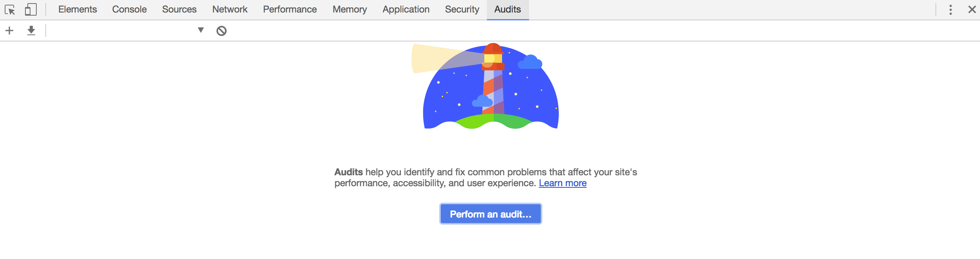Toggle the device toolbar icon
The height and width of the screenshot is (259, 980).
[31, 10]
